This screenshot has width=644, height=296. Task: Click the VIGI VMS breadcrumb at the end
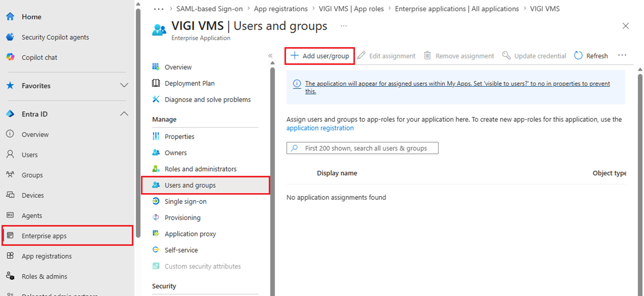(x=545, y=9)
